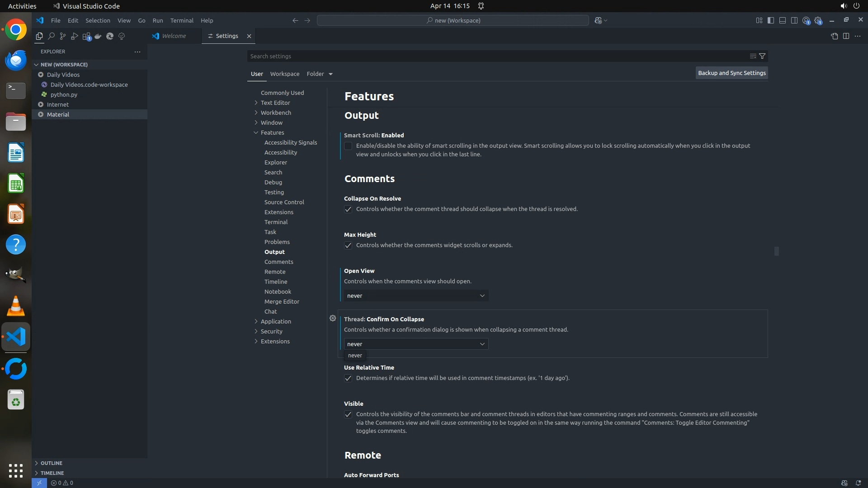Expand the Text Editor settings category
The image size is (868, 488).
[275, 103]
